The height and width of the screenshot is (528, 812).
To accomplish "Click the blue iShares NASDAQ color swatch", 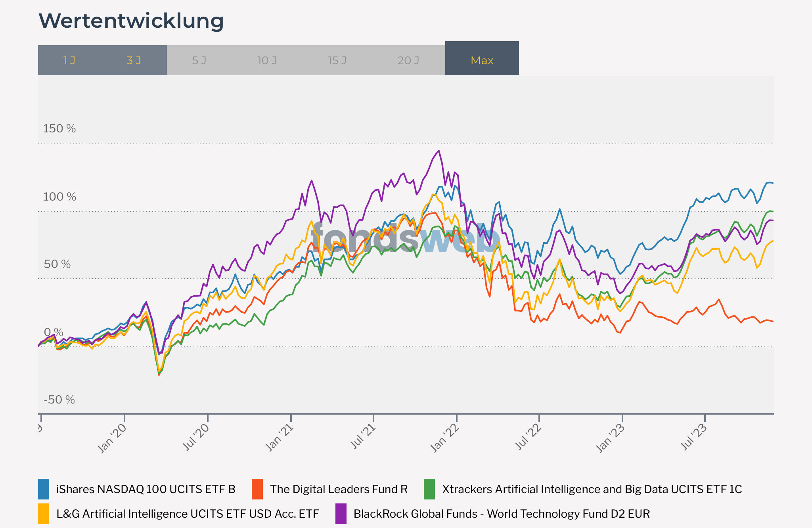I will click(44, 489).
